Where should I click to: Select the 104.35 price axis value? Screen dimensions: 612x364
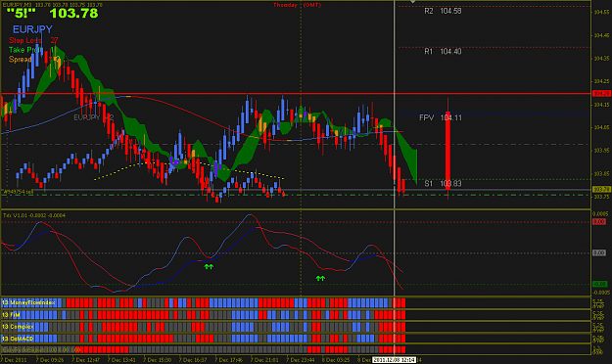[601, 59]
